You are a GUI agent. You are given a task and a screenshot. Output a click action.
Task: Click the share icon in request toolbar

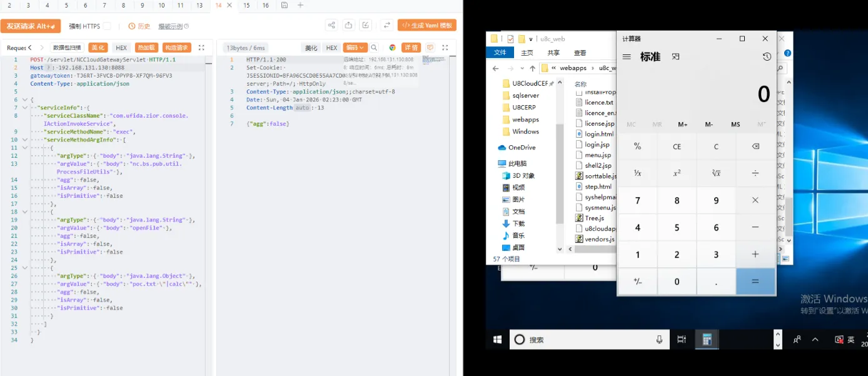click(331, 26)
